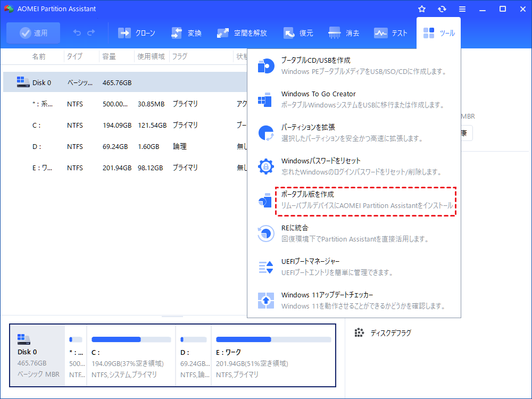Viewport: 532px width, 399px height.
Task: Click the bootable CD/USB disc icon
Action: click(266, 66)
